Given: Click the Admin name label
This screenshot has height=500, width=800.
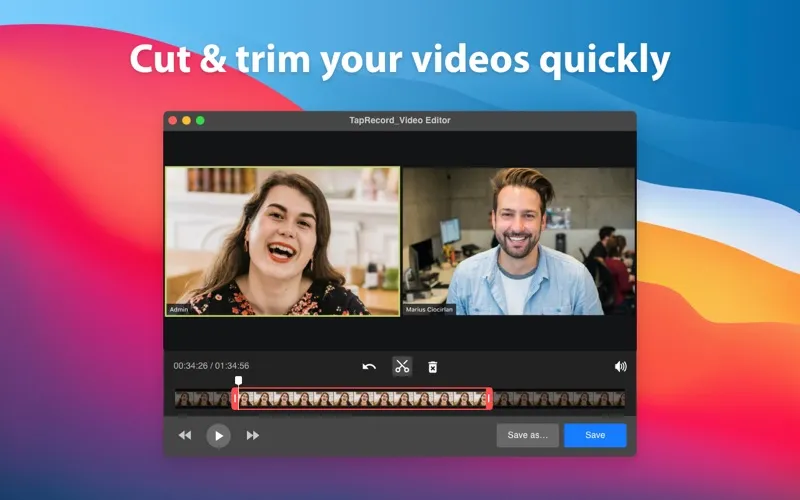Looking at the screenshot, I should (179, 310).
